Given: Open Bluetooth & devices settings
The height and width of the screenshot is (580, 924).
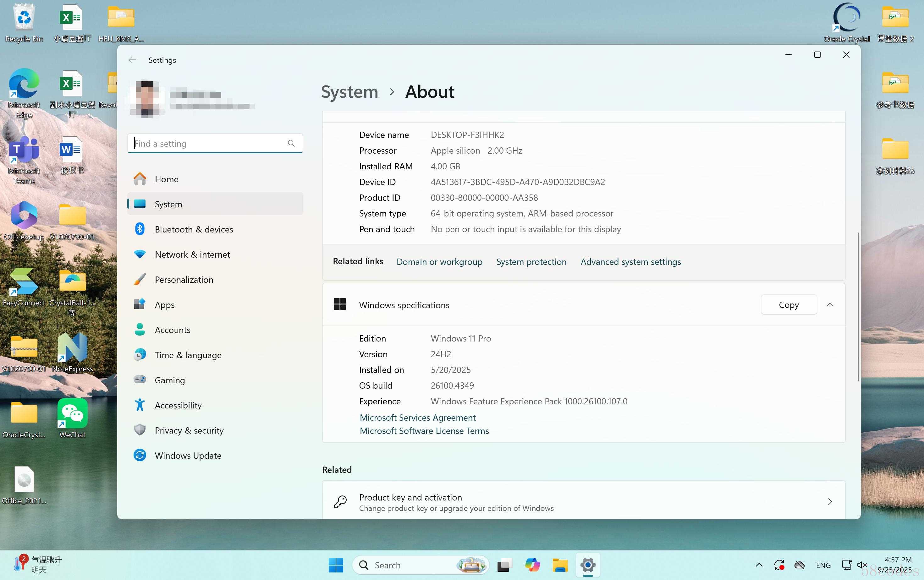Looking at the screenshot, I should click(x=215, y=229).
